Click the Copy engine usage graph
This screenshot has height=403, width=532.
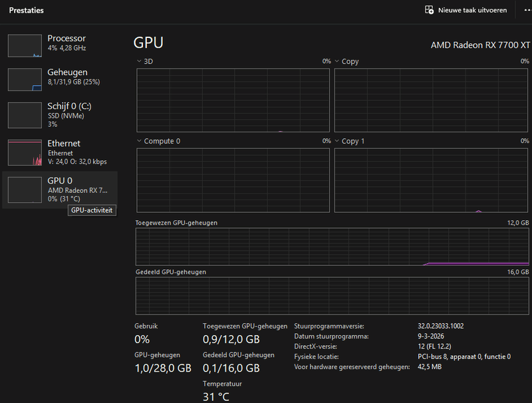pos(431,100)
